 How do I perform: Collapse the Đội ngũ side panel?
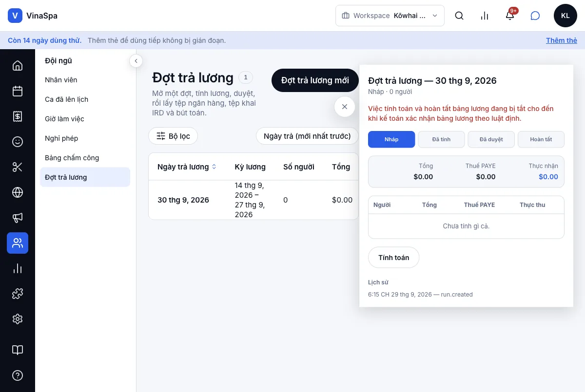click(136, 61)
